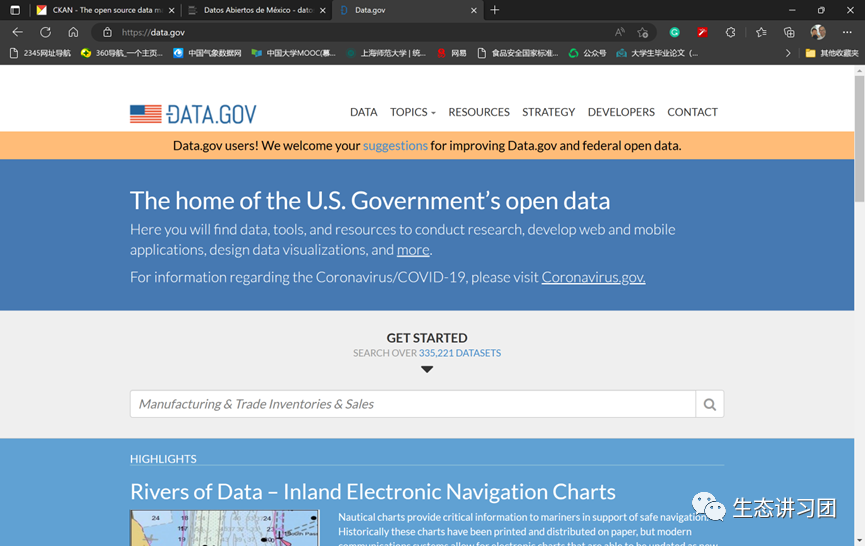This screenshot has height=546, width=865.
Task: Follow the suggestions link in the banner
Action: [x=395, y=146]
